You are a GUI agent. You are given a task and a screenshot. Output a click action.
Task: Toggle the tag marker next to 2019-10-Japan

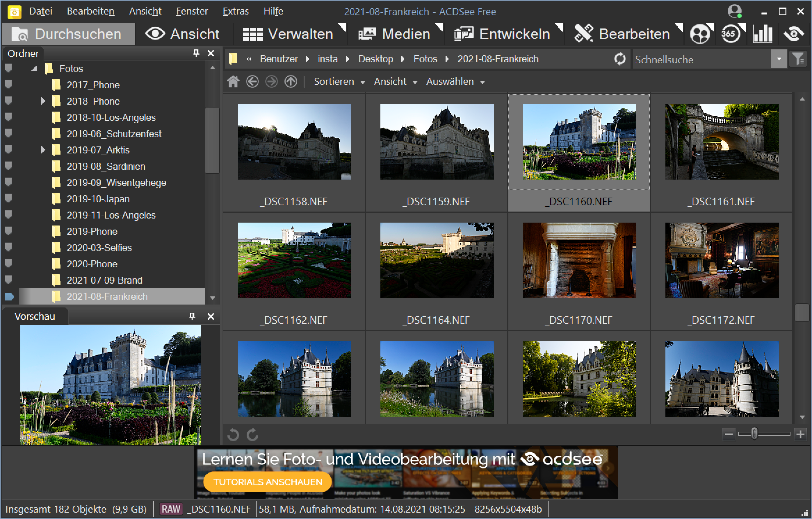point(8,198)
